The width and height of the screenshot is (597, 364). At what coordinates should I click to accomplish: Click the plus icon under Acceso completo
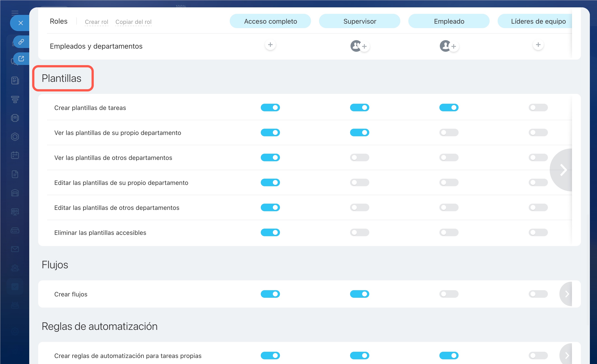[x=270, y=45]
